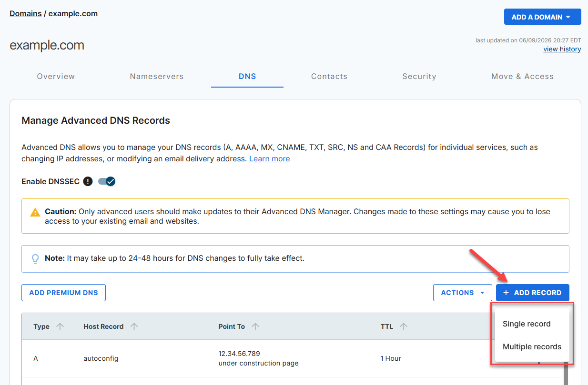Choose Multiple records from the menu

point(532,346)
